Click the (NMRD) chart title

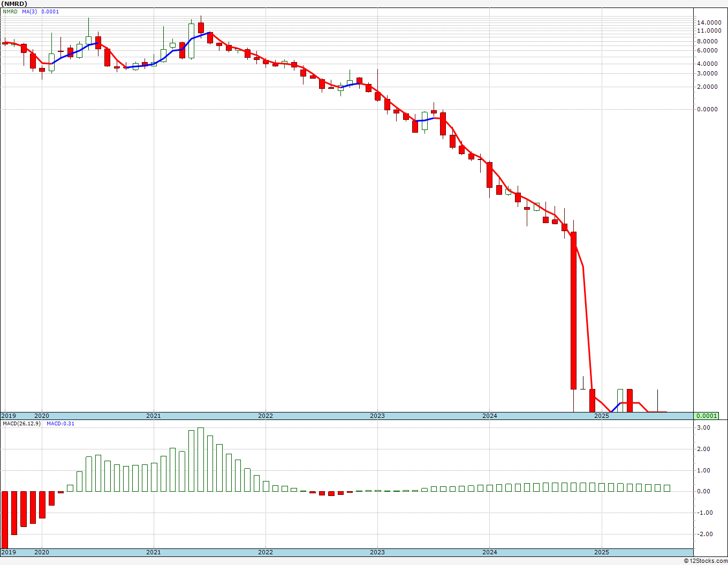click(14, 4)
